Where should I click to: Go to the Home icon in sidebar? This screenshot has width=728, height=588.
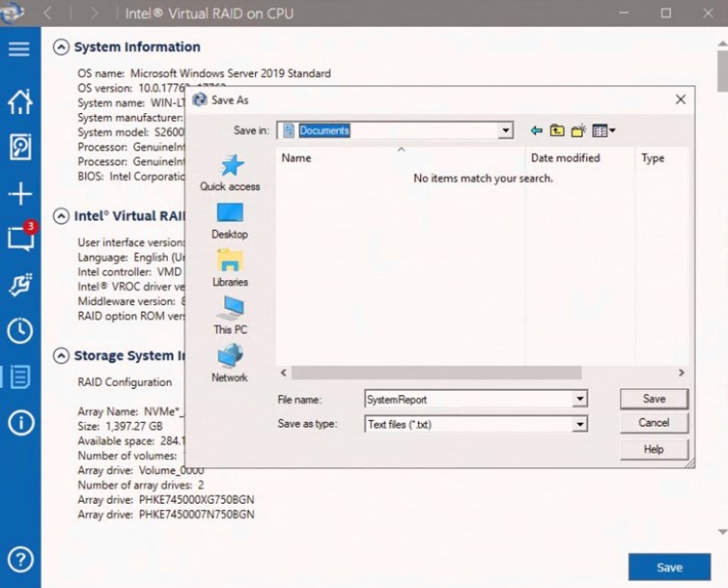[x=20, y=101]
